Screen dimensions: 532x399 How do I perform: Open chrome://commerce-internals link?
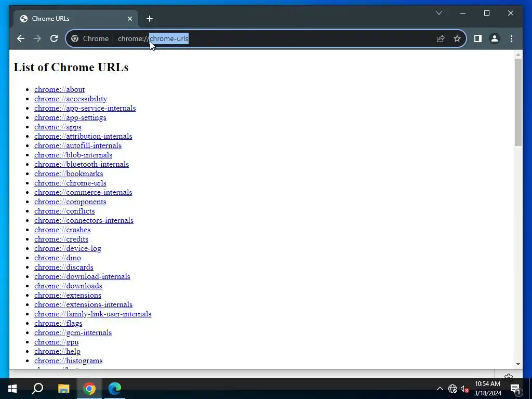click(x=83, y=192)
